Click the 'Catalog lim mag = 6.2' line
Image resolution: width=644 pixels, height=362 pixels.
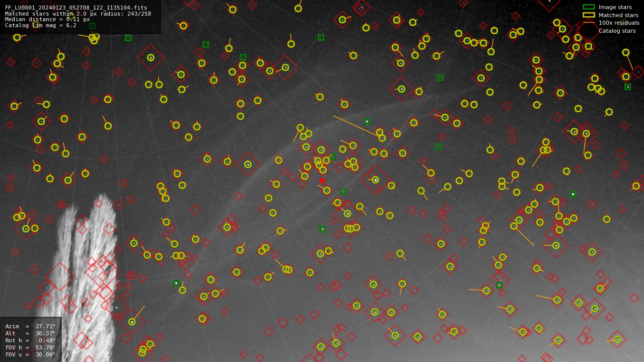click(x=41, y=25)
